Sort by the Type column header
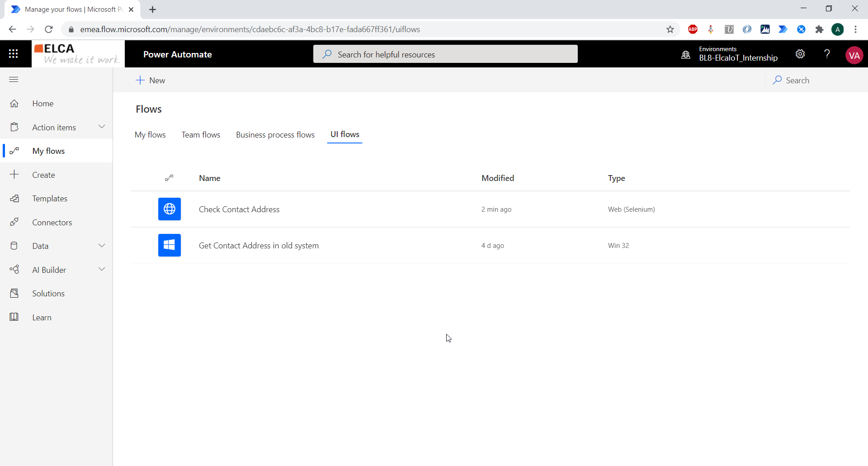The width and height of the screenshot is (868, 466). 616,178
